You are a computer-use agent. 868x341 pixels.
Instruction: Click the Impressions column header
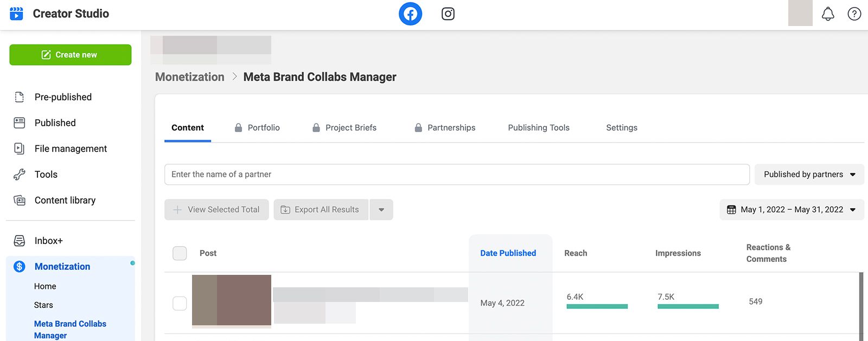(x=678, y=253)
